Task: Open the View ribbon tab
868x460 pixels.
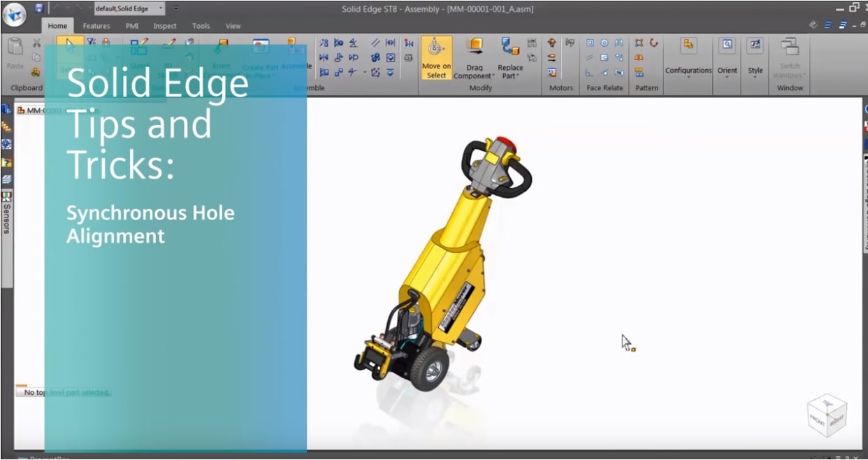Action: point(233,26)
